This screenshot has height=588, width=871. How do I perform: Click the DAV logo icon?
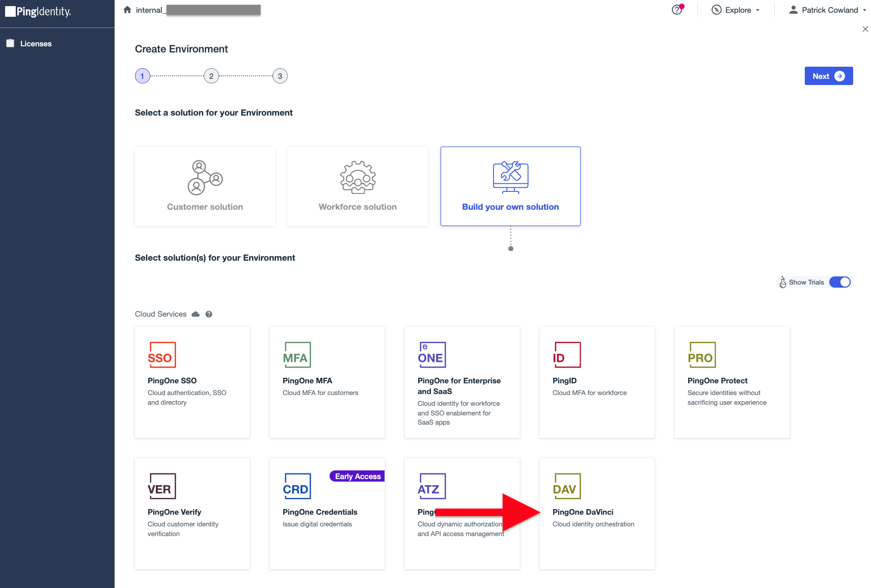(566, 486)
